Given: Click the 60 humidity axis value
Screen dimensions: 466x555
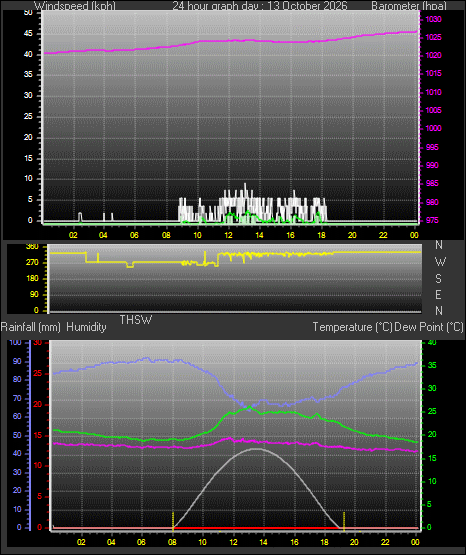Looking at the screenshot, I should tap(17, 417).
